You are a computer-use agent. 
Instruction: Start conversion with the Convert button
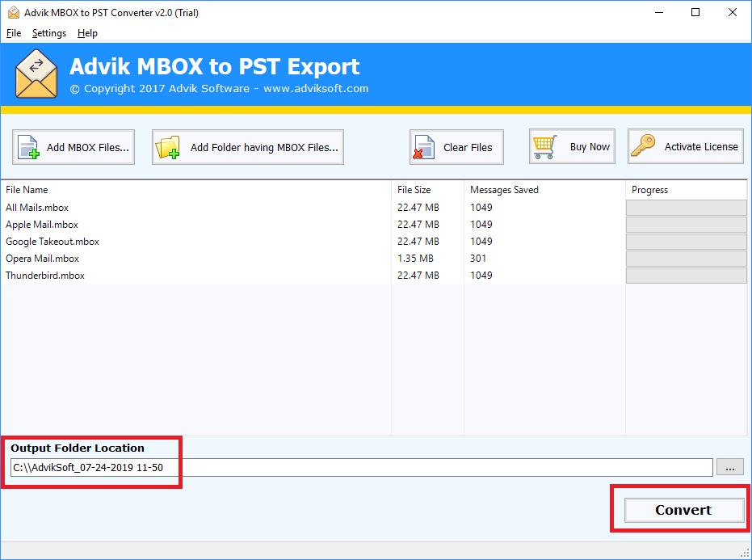pyautogui.click(x=683, y=510)
